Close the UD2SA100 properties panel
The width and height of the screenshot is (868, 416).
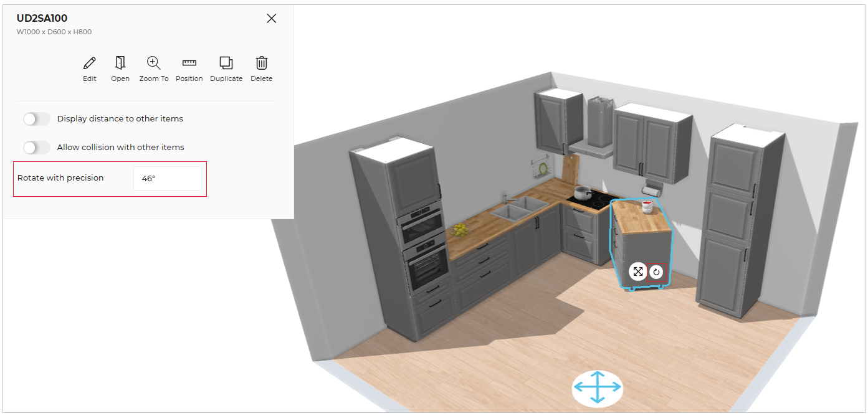coord(272,19)
